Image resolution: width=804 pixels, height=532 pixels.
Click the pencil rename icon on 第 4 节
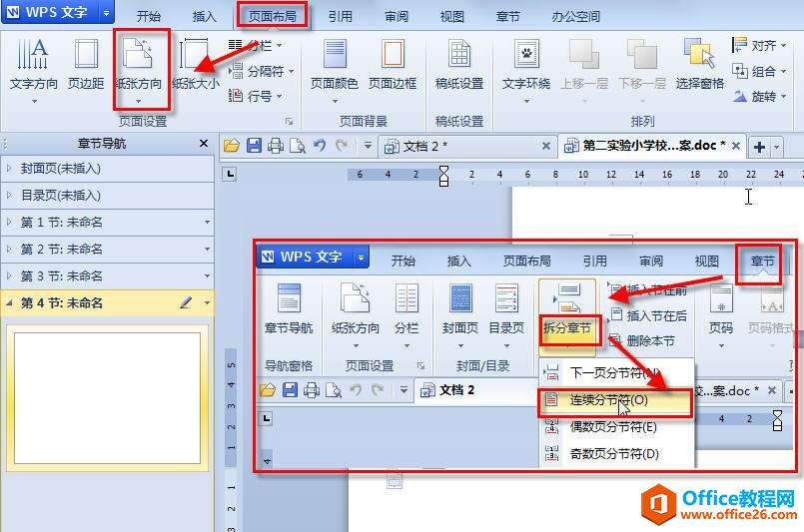pyautogui.click(x=186, y=302)
